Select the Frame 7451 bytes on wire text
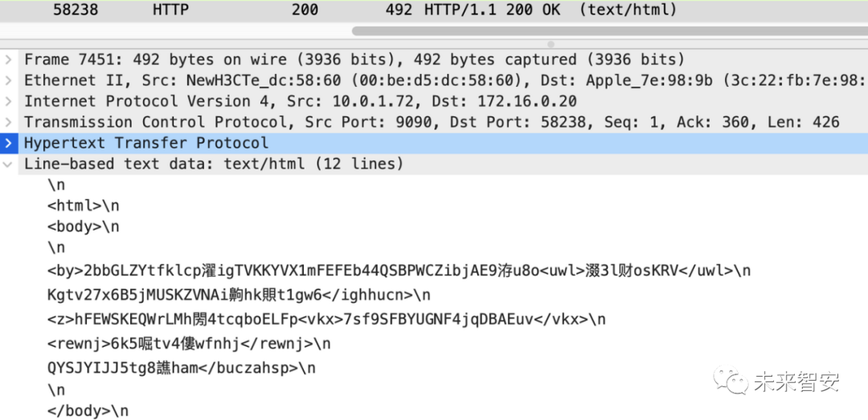Viewport: 868px width, 420px height. 354,60
